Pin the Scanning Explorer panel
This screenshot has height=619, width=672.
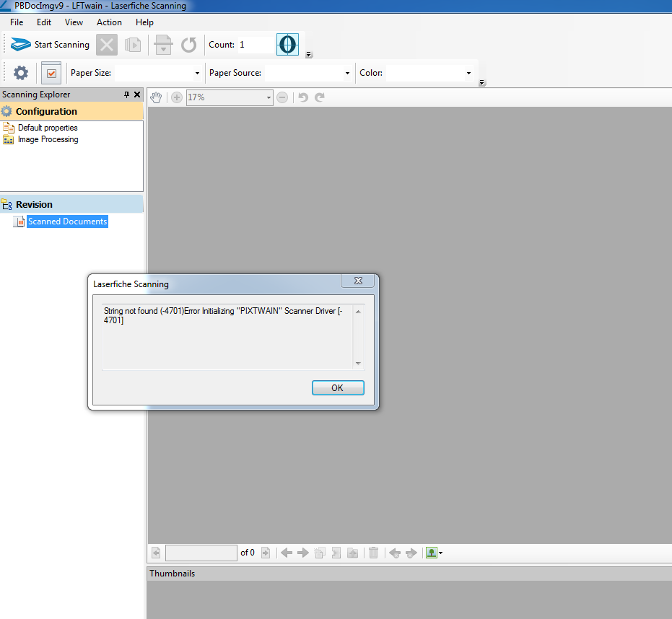tap(126, 95)
